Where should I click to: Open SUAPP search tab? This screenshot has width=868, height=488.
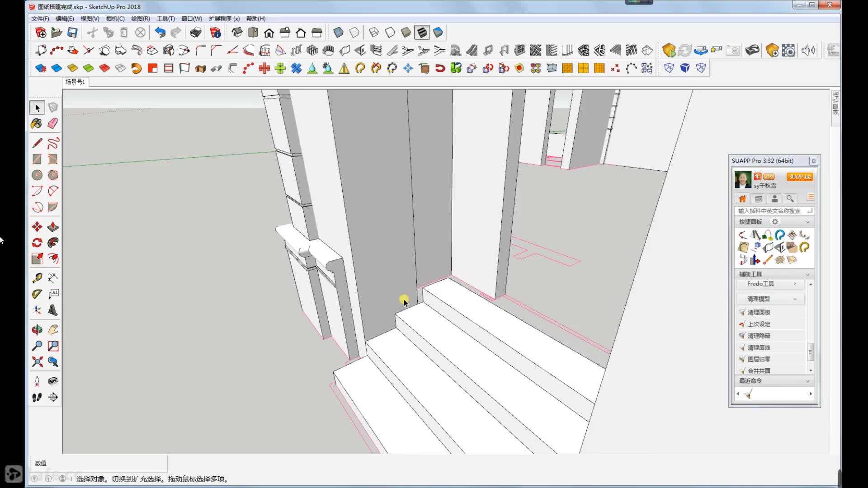pyautogui.click(x=790, y=199)
